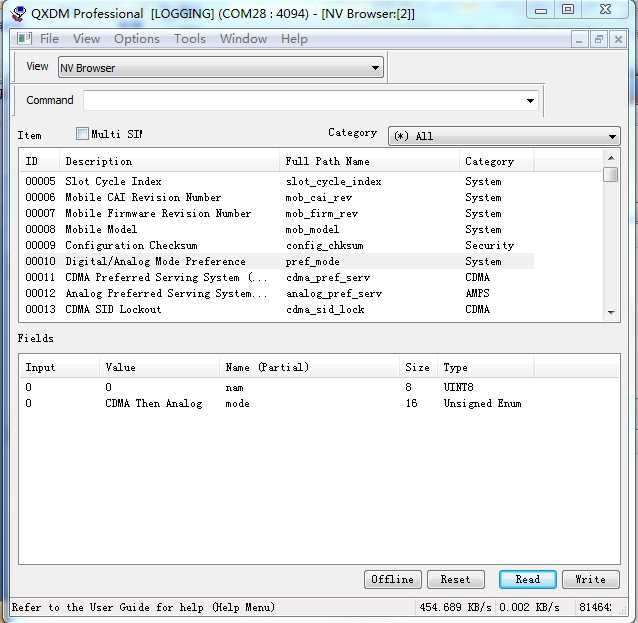Click the NV Browser document icon beside File
This screenshot has width=638, height=623.
click(24, 39)
